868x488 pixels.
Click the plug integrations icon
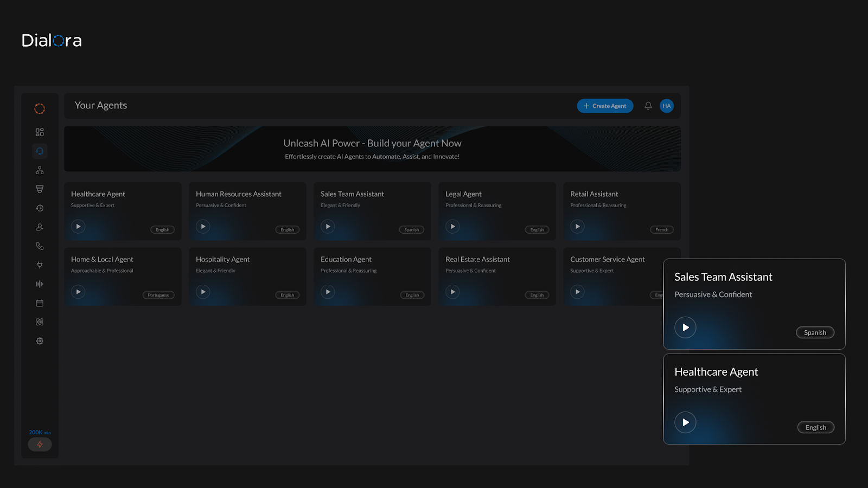(39, 265)
